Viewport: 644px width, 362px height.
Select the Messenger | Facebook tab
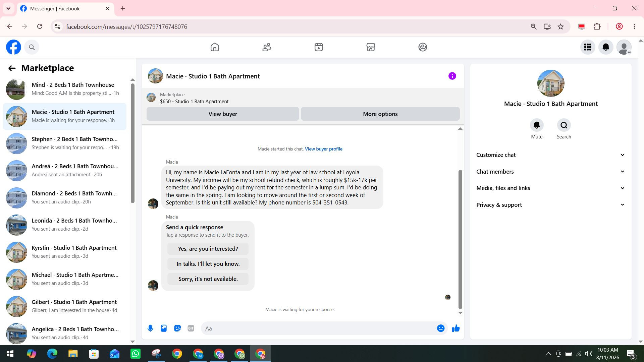click(x=65, y=9)
